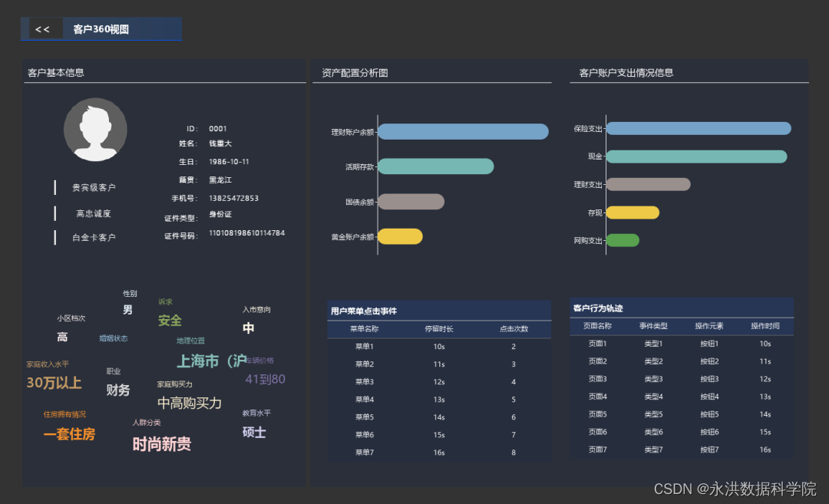The width and height of the screenshot is (829, 504).
Task: Select the 按钮3 cell
Action: (709, 379)
